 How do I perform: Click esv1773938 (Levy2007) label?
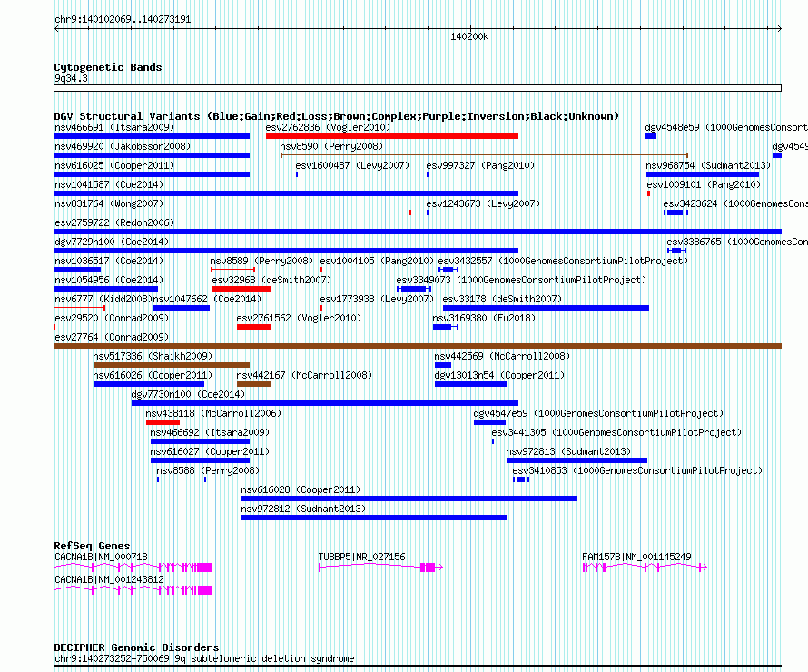[x=377, y=299]
